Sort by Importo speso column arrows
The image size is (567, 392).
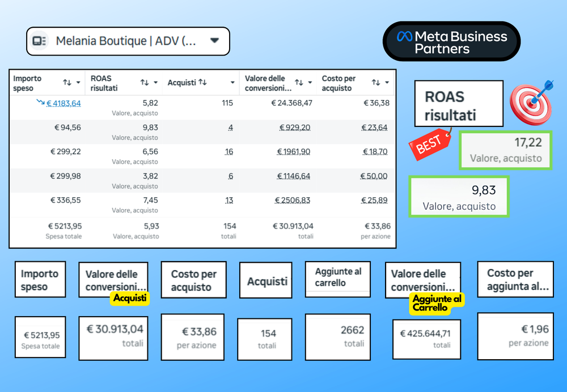coord(67,82)
